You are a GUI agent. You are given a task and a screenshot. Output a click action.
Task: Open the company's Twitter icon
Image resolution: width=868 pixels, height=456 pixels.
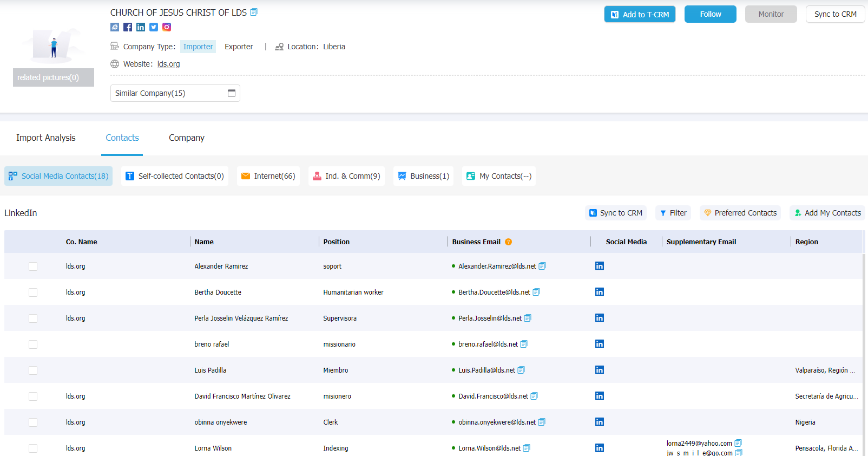coord(154,27)
